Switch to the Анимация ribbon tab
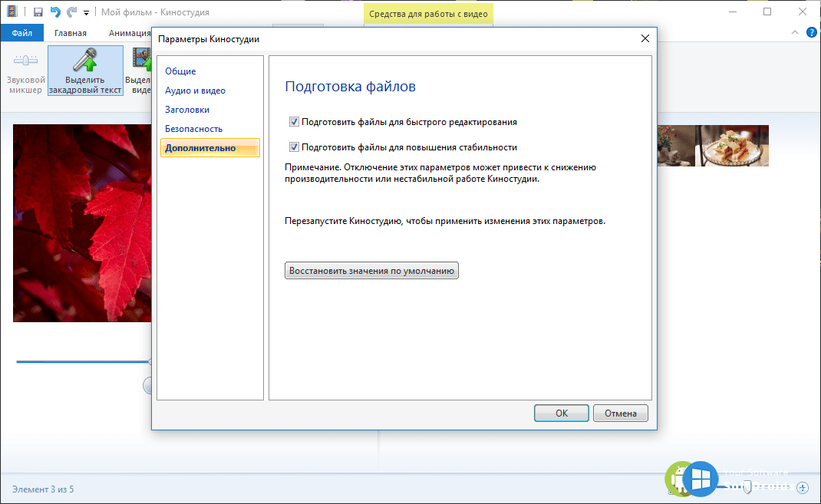This screenshot has width=821, height=504. (x=130, y=33)
